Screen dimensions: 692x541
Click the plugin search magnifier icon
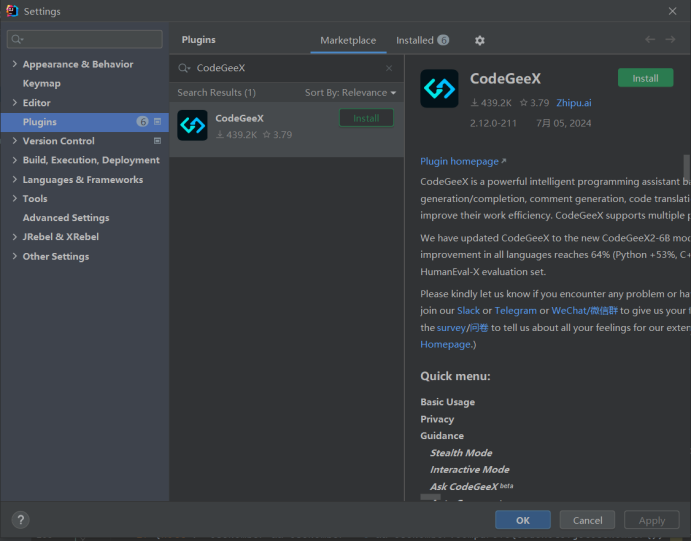pyautogui.click(x=183, y=68)
